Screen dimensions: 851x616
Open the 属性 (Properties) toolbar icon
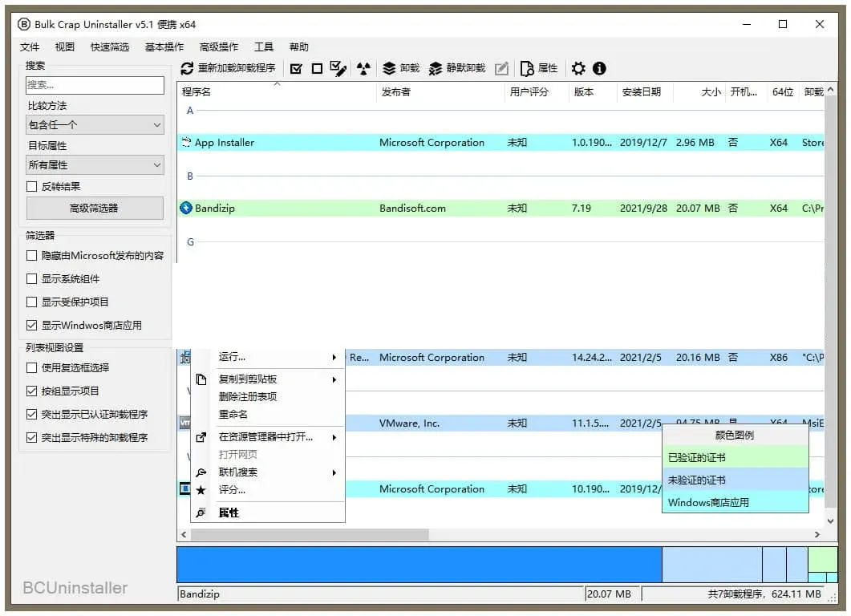tap(539, 68)
